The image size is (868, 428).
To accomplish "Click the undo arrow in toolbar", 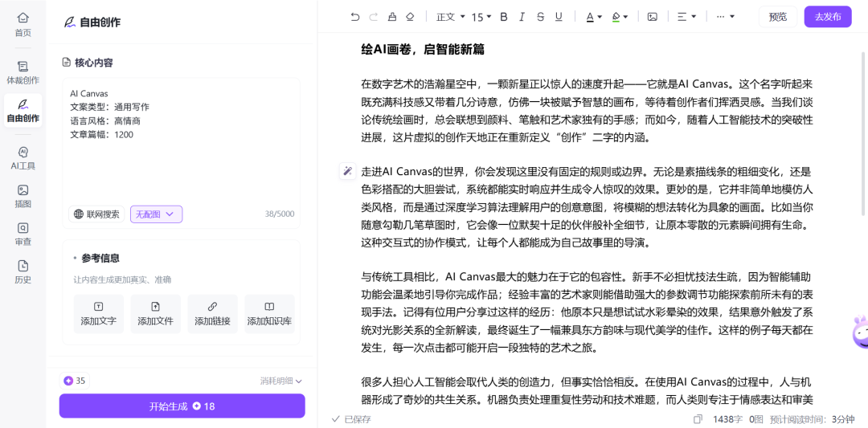I will pos(355,17).
